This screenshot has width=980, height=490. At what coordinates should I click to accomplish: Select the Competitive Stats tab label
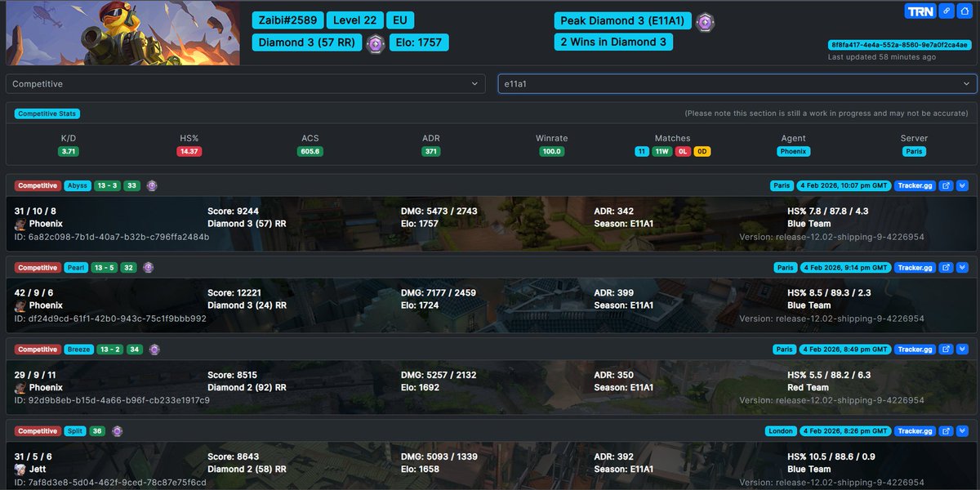click(47, 114)
